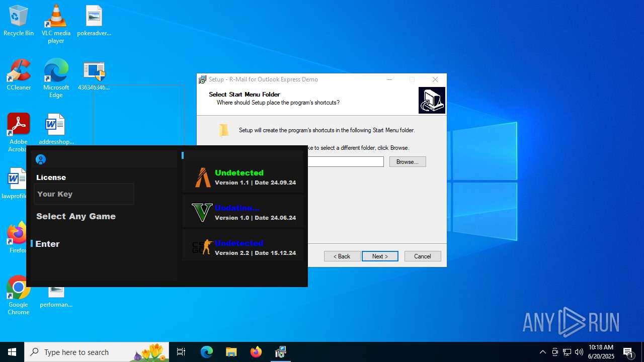
Task: Click the Select Start Menu Folder heading
Action: (x=245, y=94)
